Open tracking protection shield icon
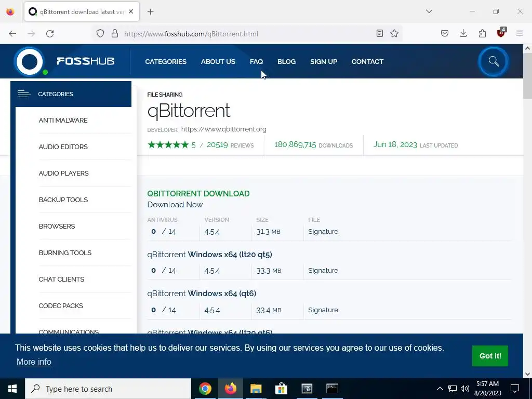Viewport: 532px width, 399px height. click(100, 34)
